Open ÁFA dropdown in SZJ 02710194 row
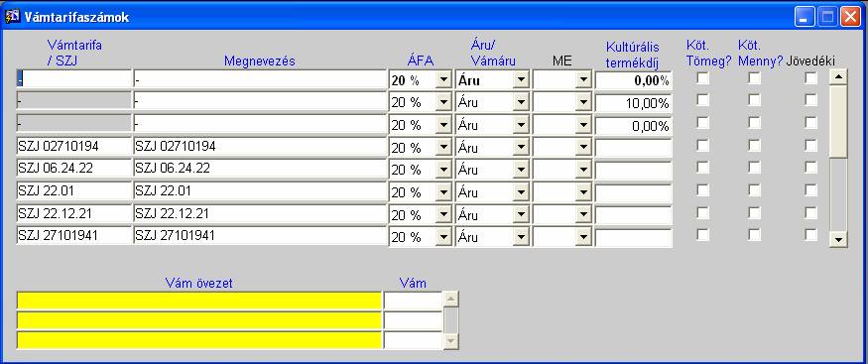The height and width of the screenshot is (364, 868). 443,148
